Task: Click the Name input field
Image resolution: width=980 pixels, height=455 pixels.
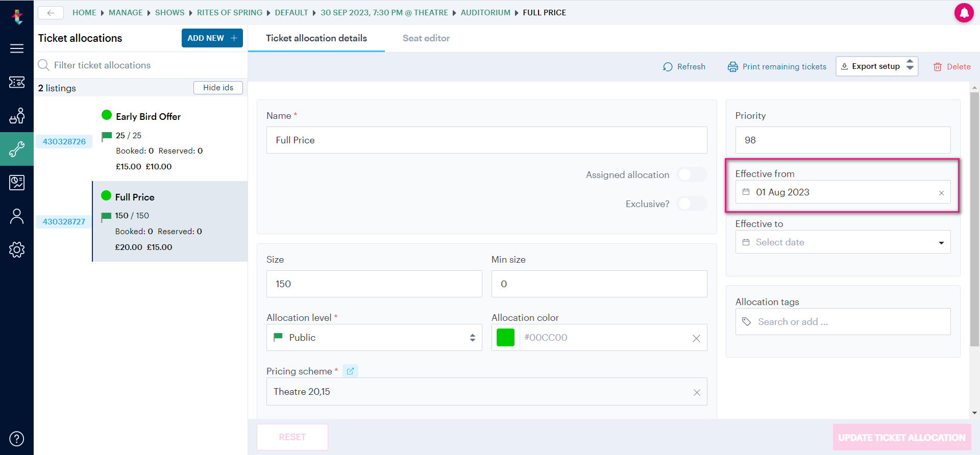Action: (486, 140)
